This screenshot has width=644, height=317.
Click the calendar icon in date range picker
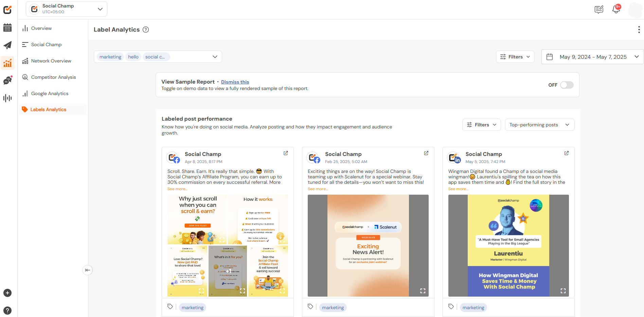click(550, 57)
